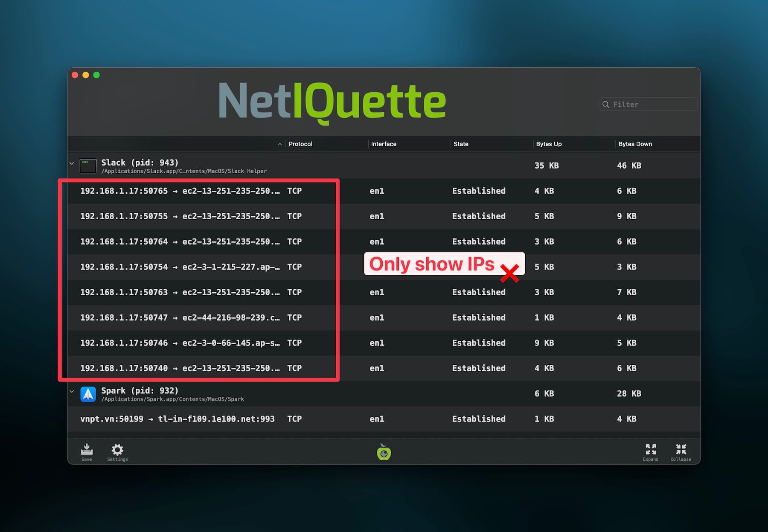Click the Spark app icon
Image resolution: width=768 pixels, height=532 pixels.
point(88,394)
